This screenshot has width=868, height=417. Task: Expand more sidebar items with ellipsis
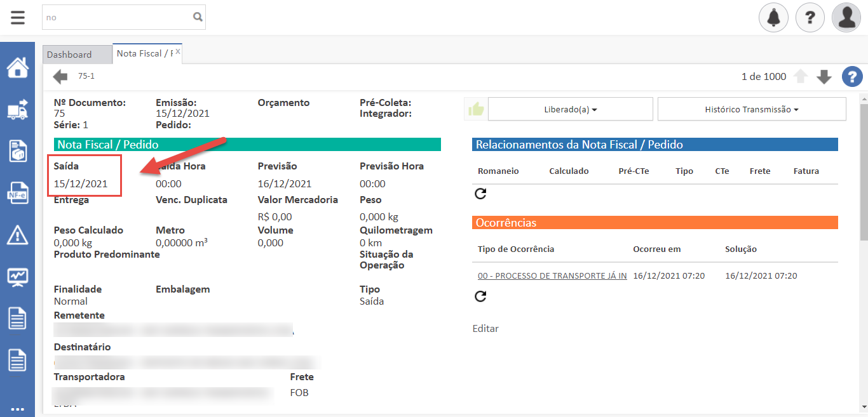tap(17, 408)
